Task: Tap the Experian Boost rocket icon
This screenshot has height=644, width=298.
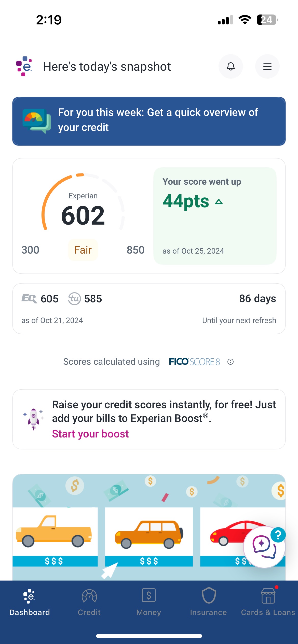Action: pos(33,419)
